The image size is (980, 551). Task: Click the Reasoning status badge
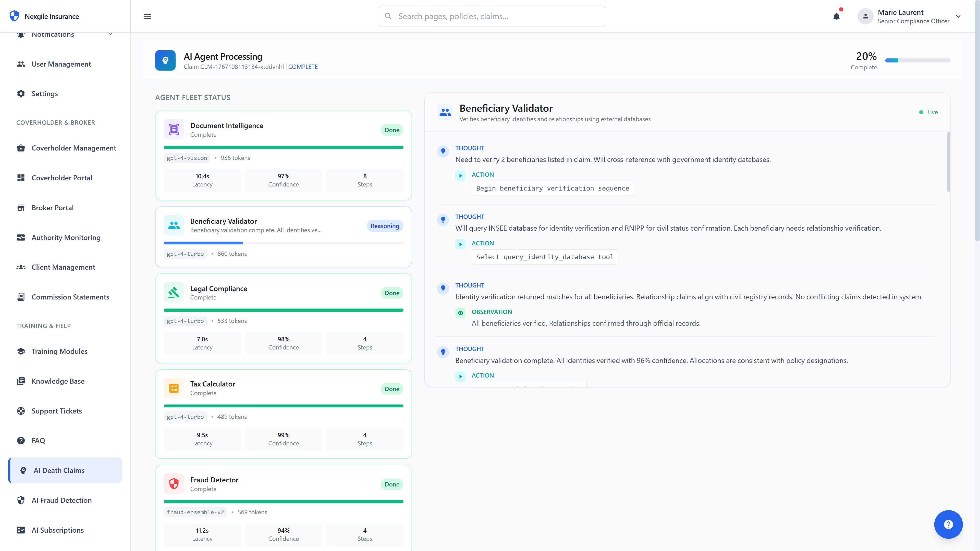385,226
